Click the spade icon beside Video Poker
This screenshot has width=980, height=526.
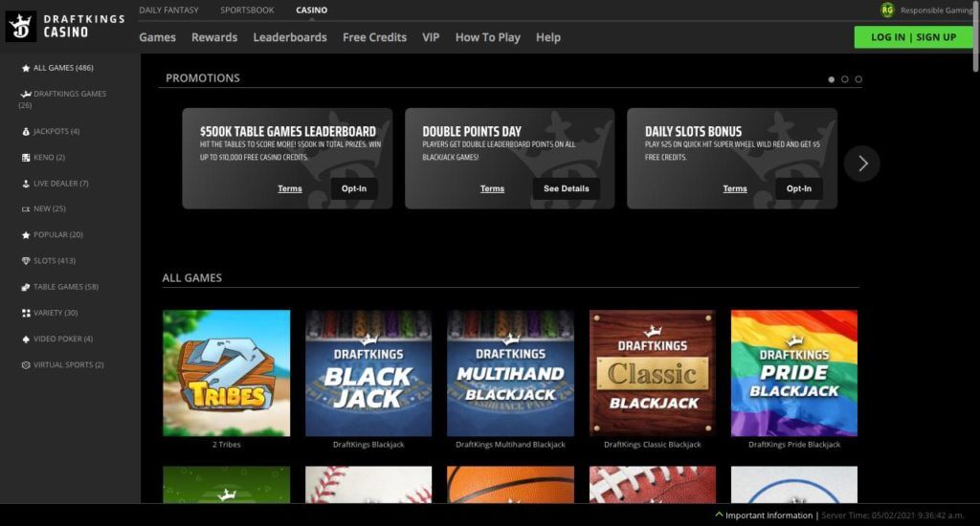click(x=26, y=340)
